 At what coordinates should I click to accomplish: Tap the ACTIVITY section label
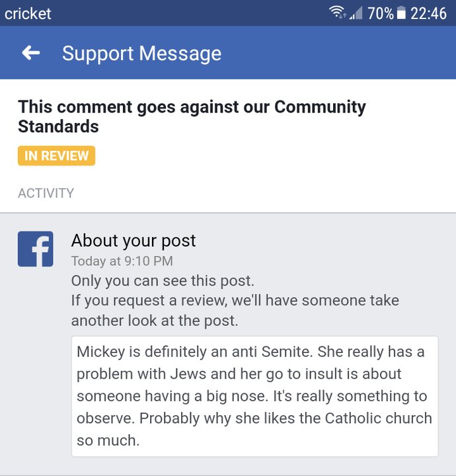point(46,193)
